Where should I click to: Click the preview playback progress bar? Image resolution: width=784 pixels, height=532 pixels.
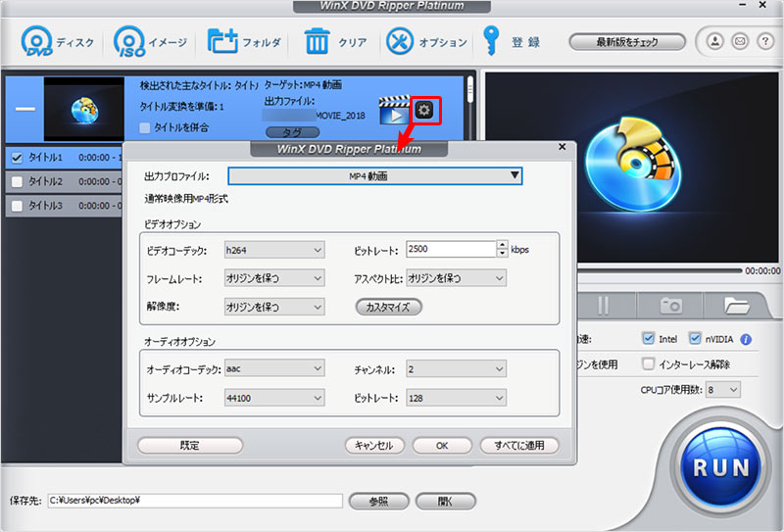(627, 270)
